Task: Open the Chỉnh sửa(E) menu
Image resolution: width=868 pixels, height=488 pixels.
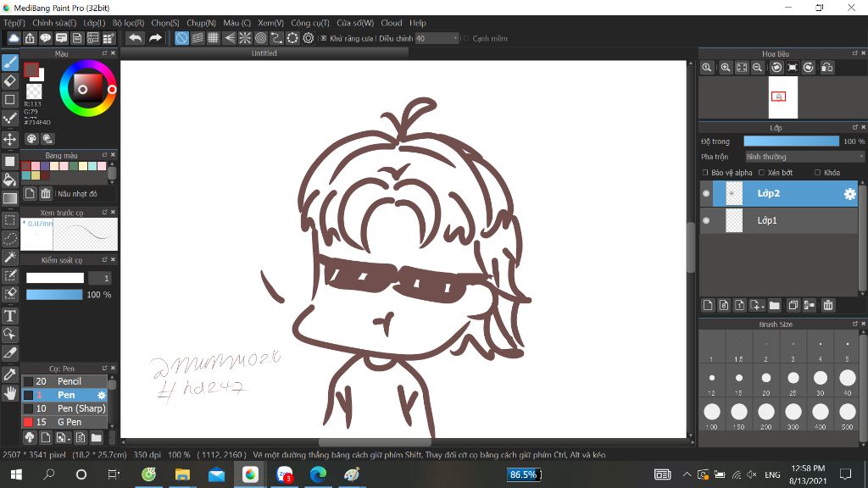Action: pos(54,23)
